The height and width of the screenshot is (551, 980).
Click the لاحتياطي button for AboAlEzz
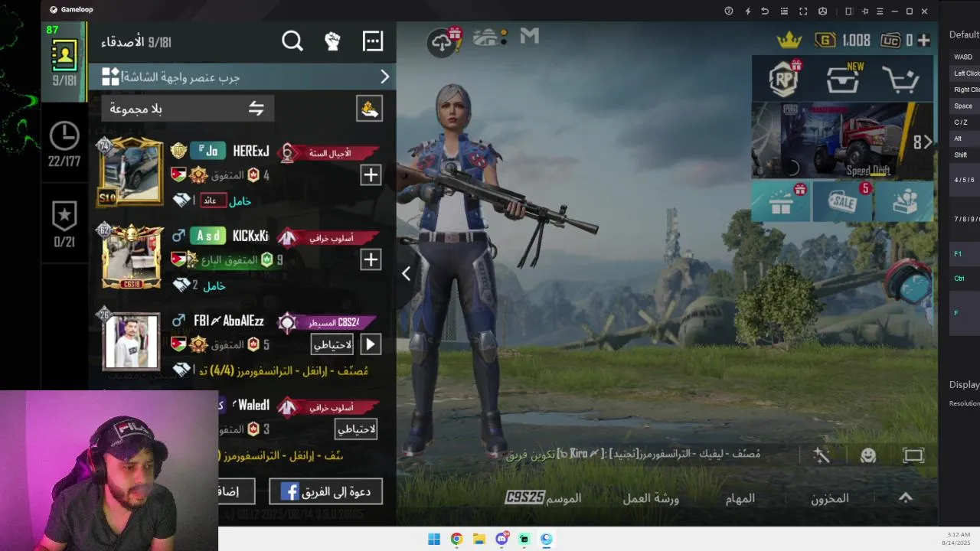click(332, 344)
